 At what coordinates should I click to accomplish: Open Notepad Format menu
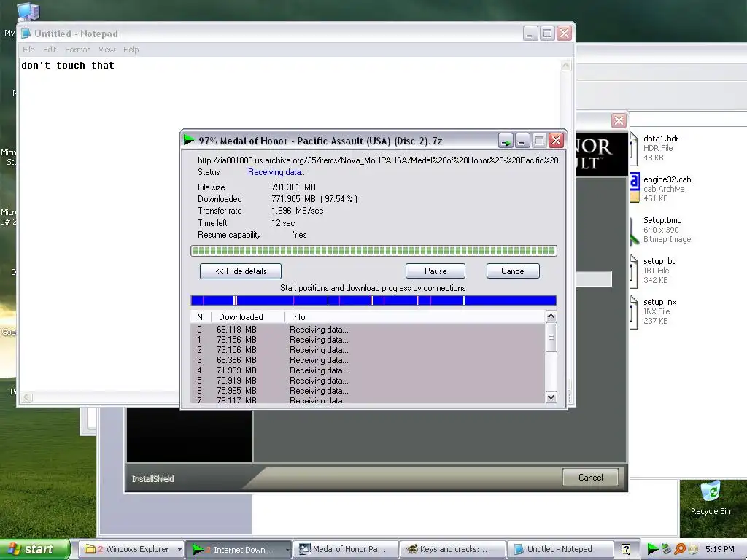[77, 50]
